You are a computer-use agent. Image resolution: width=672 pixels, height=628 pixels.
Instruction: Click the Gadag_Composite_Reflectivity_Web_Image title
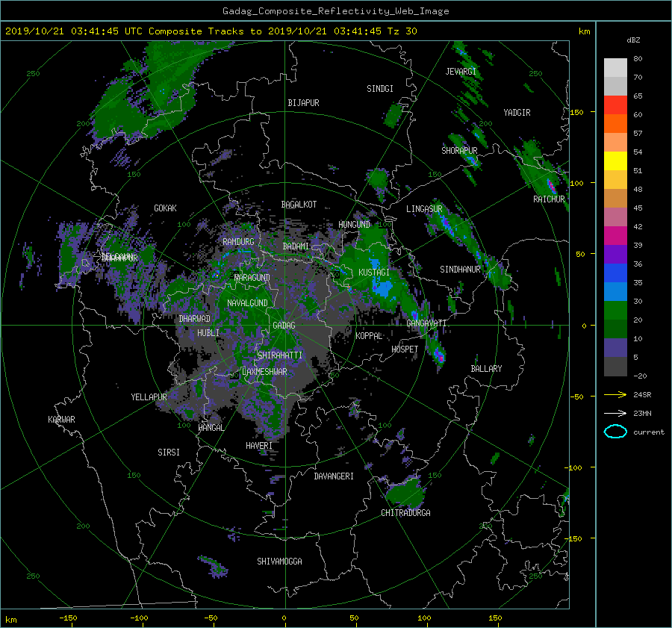point(335,11)
